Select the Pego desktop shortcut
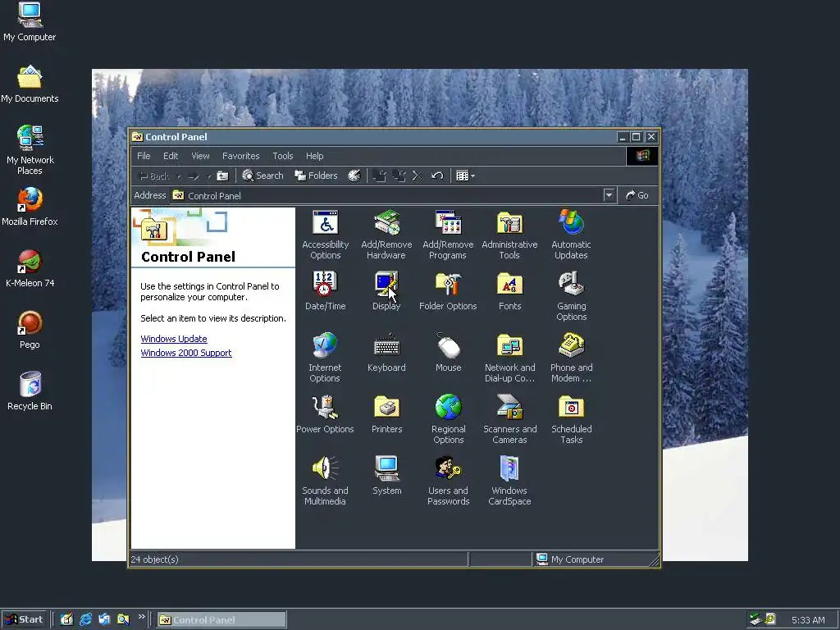This screenshot has height=630, width=840. tap(30, 330)
